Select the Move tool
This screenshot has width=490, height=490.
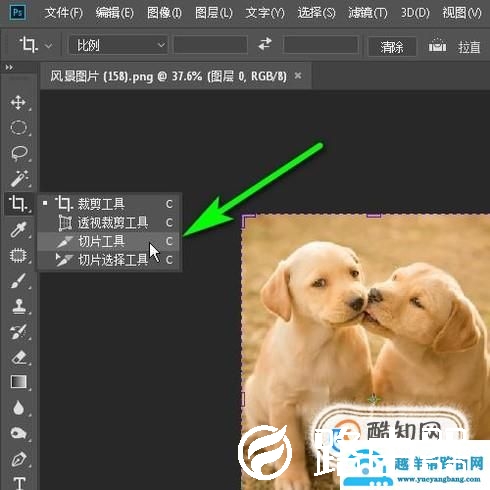coord(18,102)
